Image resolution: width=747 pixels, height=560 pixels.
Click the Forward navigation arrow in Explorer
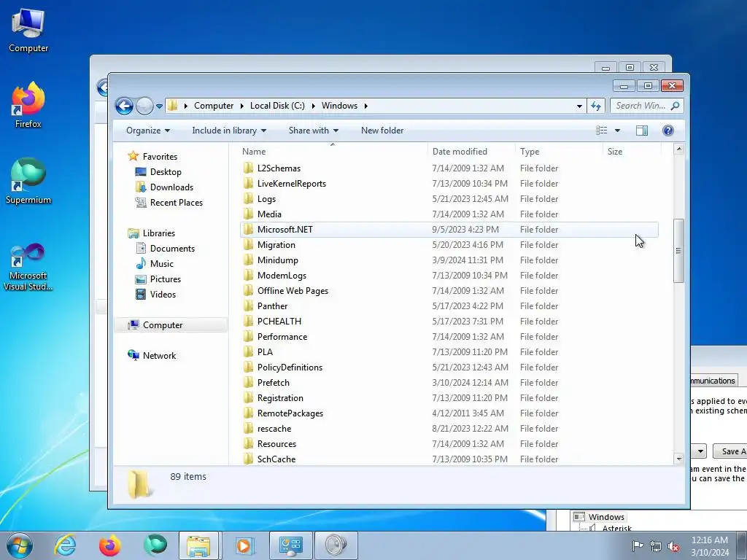click(x=144, y=106)
